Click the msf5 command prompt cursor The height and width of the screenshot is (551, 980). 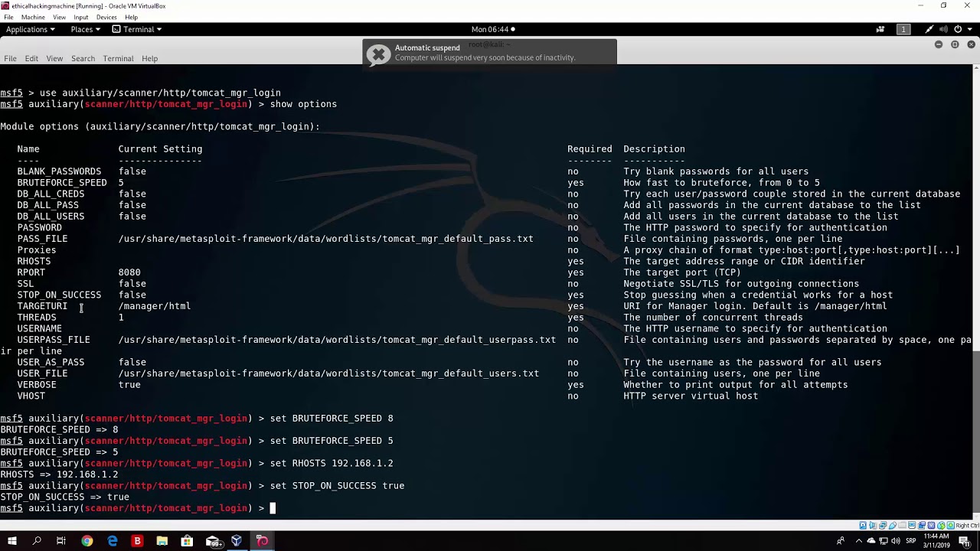point(273,508)
